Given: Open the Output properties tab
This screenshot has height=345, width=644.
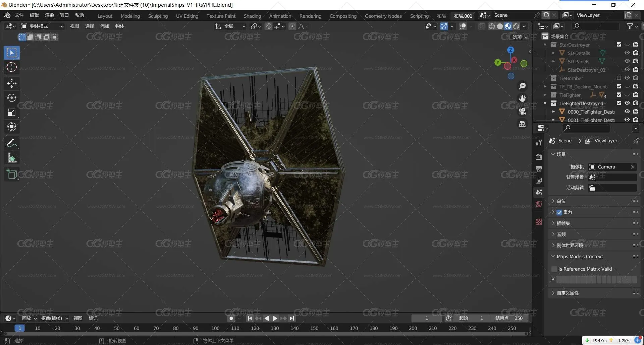Looking at the screenshot, I should point(539,169).
